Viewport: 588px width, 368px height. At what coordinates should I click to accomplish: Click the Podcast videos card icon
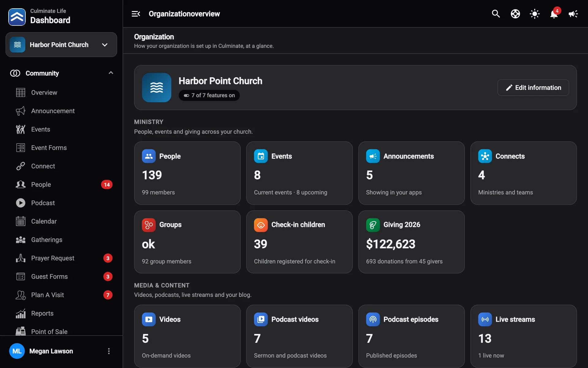coord(261,319)
